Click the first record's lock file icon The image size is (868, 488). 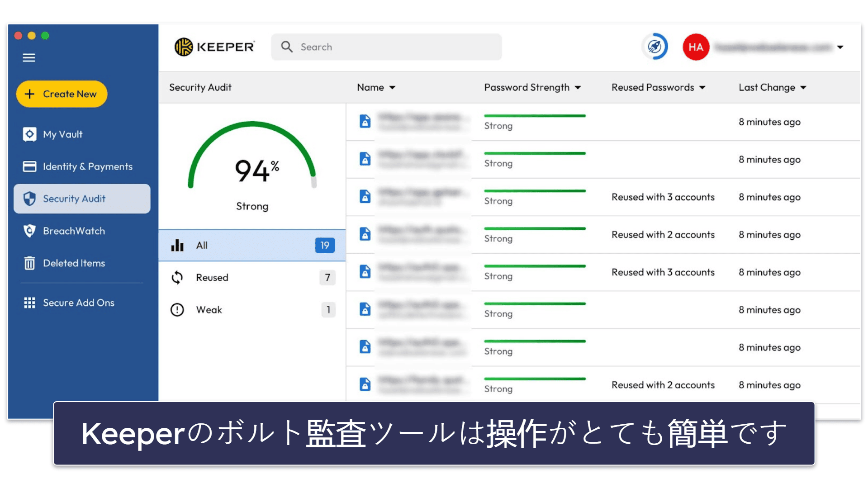tap(365, 121)
